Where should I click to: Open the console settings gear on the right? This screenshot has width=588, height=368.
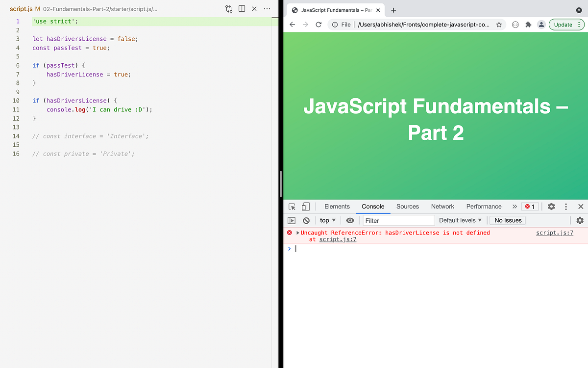point(580,220)
